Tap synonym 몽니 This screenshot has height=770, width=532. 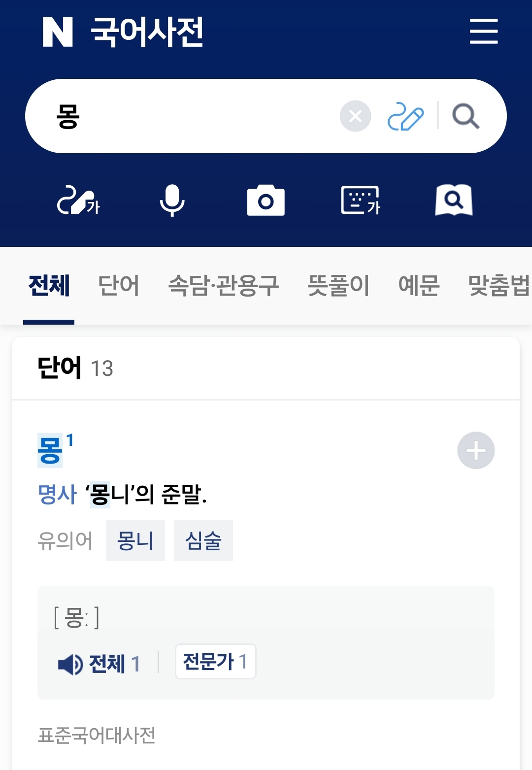(135, 541)
